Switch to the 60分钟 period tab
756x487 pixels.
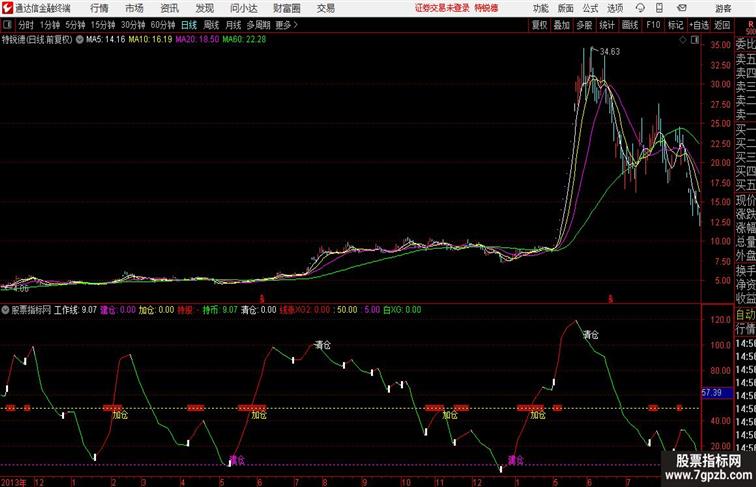pyautogui.click(x=163, y=25)
